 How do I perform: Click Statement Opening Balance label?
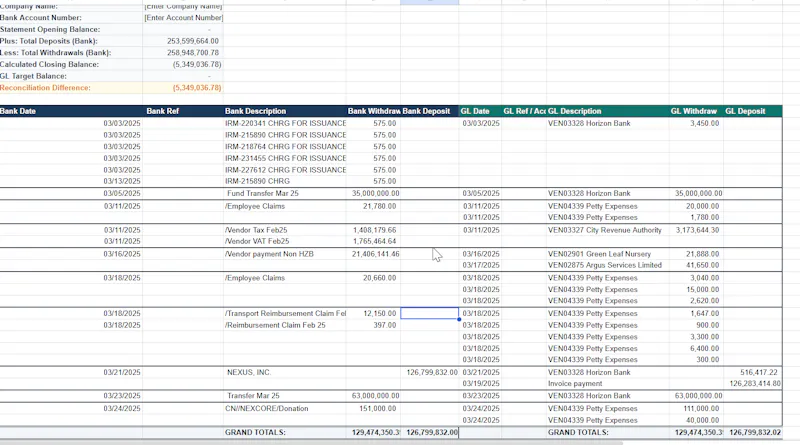(50, 30)
